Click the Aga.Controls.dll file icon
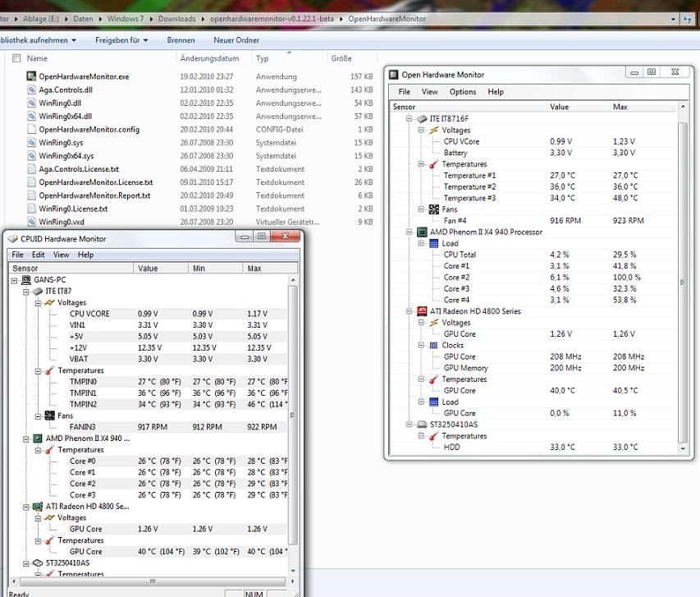 point(31,90)
